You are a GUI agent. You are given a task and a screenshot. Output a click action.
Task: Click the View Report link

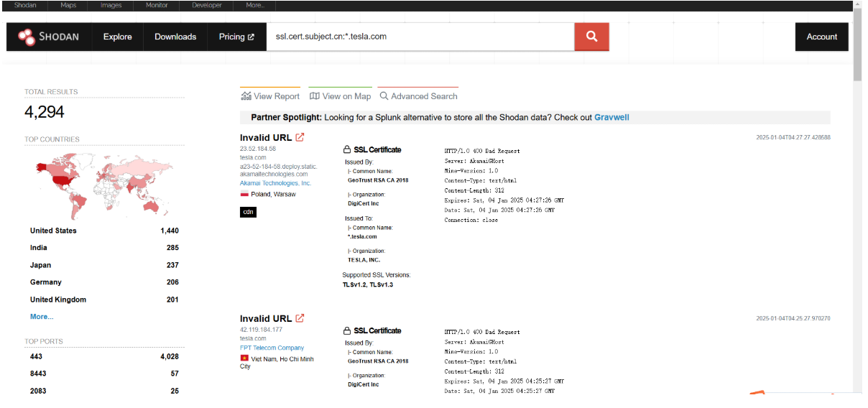pos(270,96)
